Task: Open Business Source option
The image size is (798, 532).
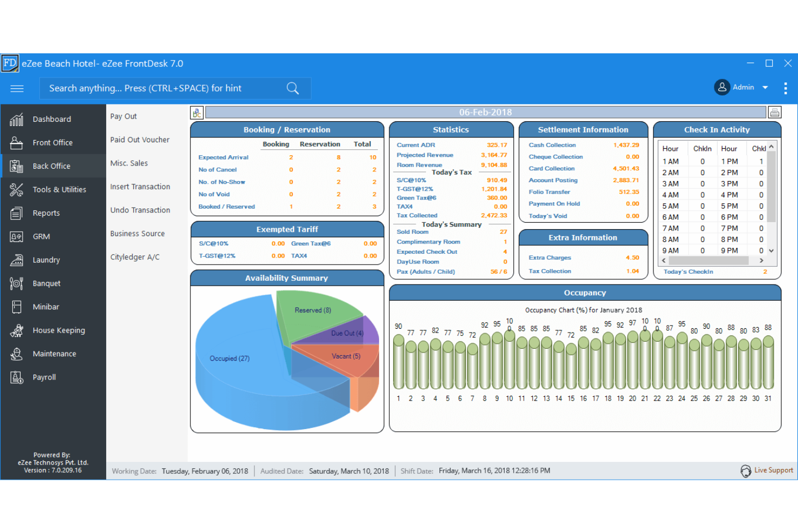Action: 137,233
